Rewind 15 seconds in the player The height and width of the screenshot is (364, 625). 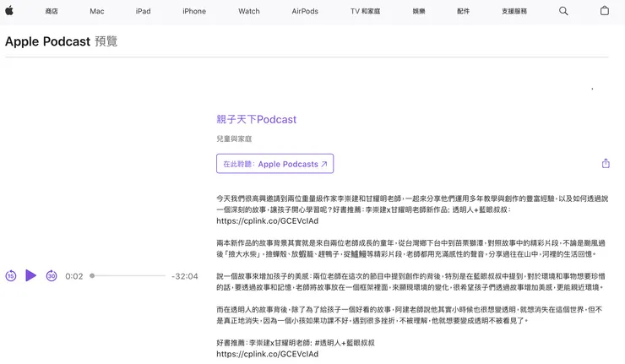11,275
